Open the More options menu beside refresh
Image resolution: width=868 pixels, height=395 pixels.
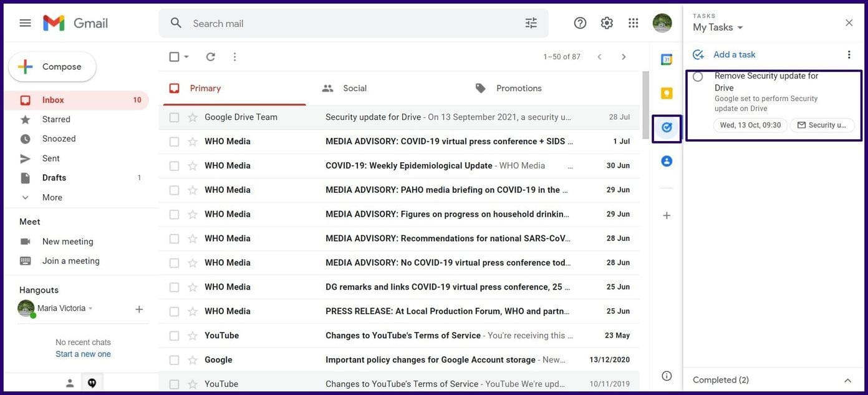[x=234, y=57]
